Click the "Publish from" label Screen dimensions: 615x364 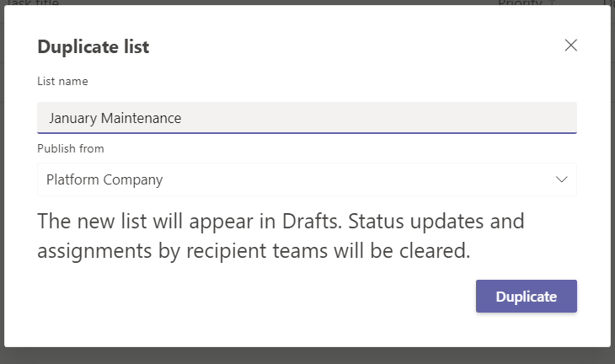point(70,149)
